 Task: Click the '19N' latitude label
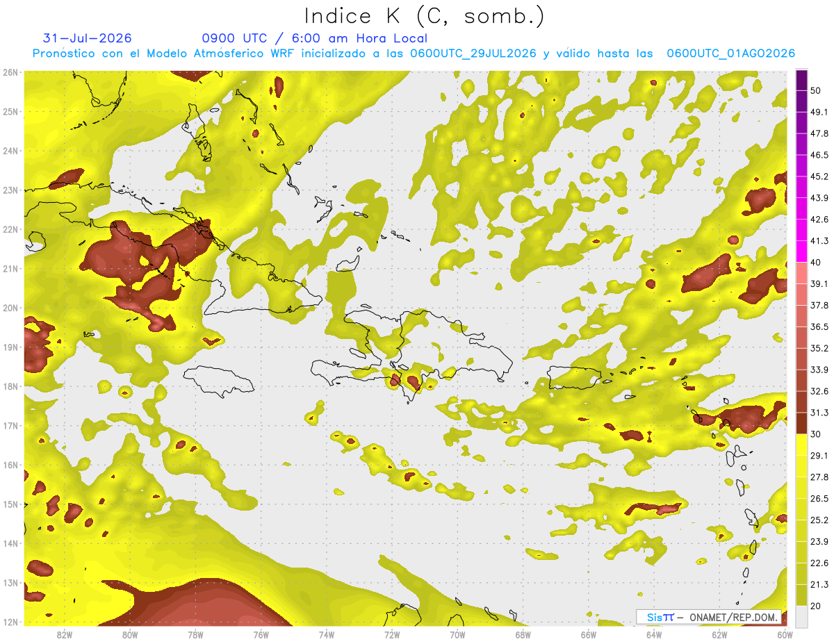tap(11, 347)
